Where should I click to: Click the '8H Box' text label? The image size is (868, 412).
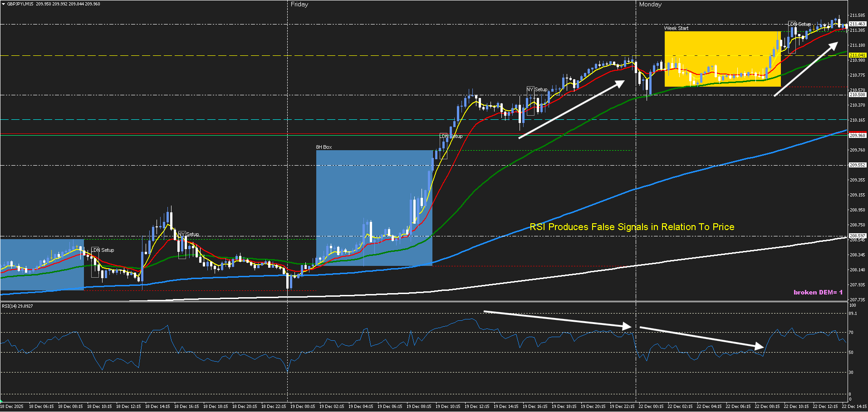(x=324, y=147)
